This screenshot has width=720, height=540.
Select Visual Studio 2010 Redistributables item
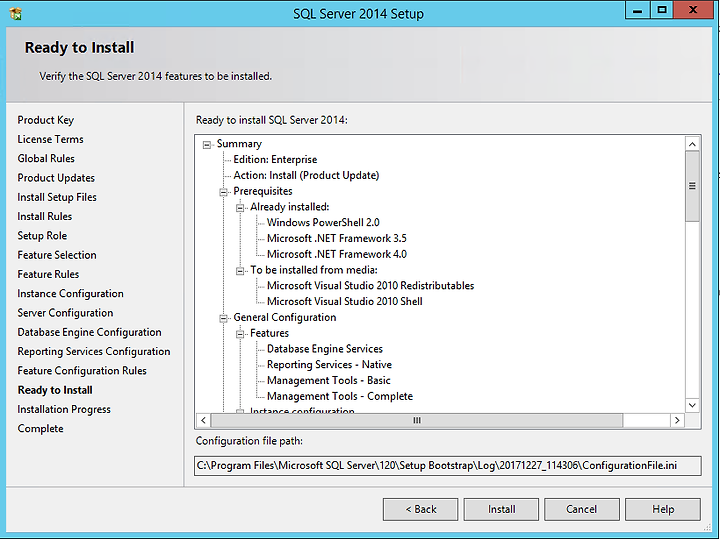(371, 286)
